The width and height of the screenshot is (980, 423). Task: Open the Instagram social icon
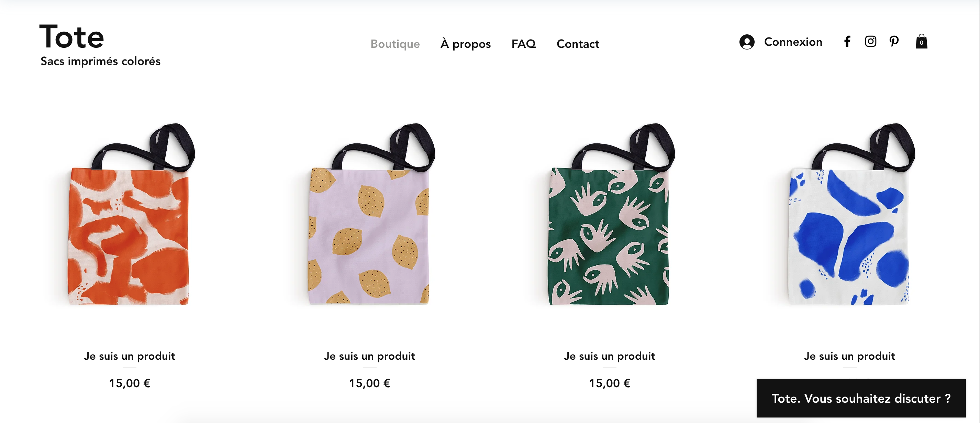(x=870, y=41)
